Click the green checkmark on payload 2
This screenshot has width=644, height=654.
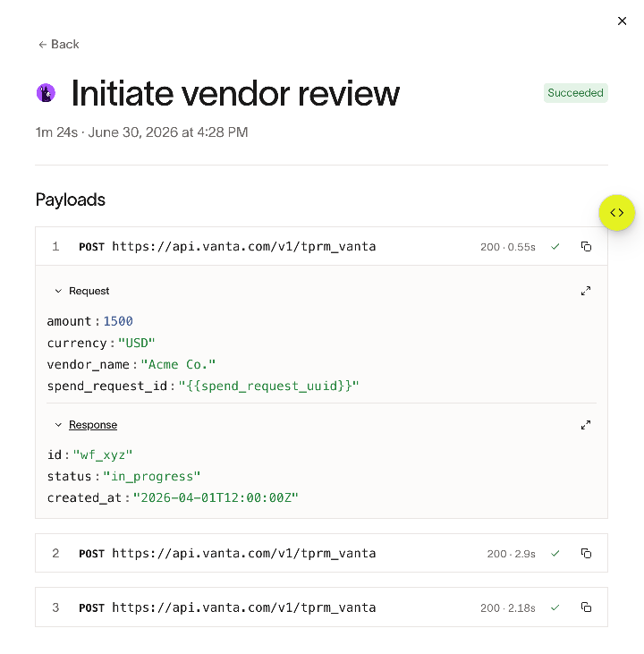coord(555,554)
